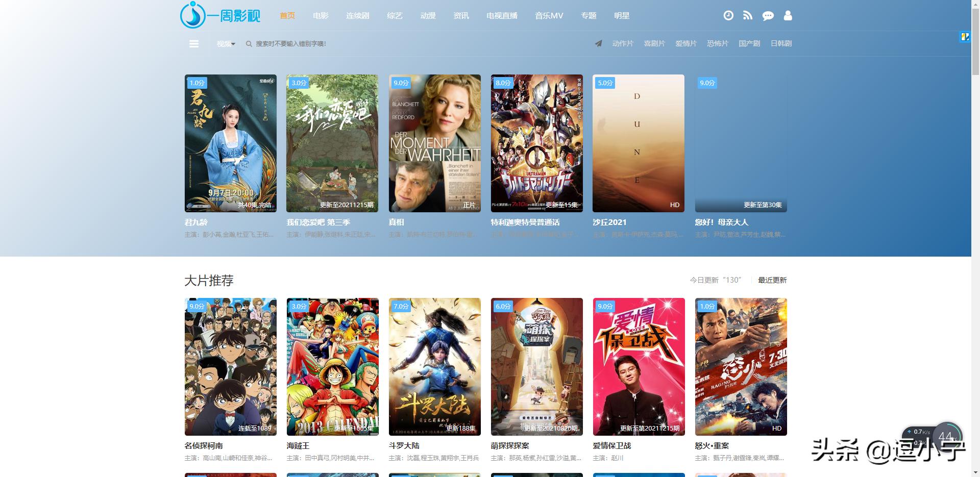Open the 动漫 menu
Viewport: 980px width, 477px height.
click(x=428, y=16)
